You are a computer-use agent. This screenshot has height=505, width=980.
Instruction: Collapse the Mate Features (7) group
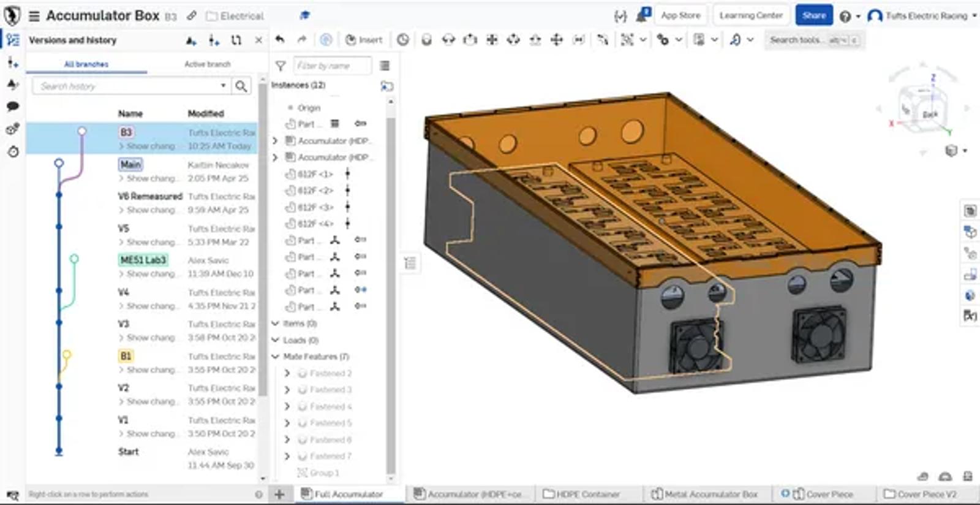(x=276, y=356)
